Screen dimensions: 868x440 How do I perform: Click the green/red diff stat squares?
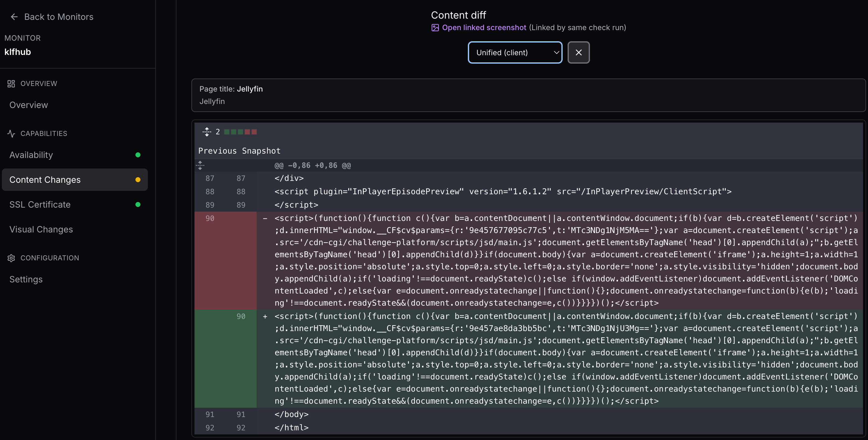(x=240, y=132)
